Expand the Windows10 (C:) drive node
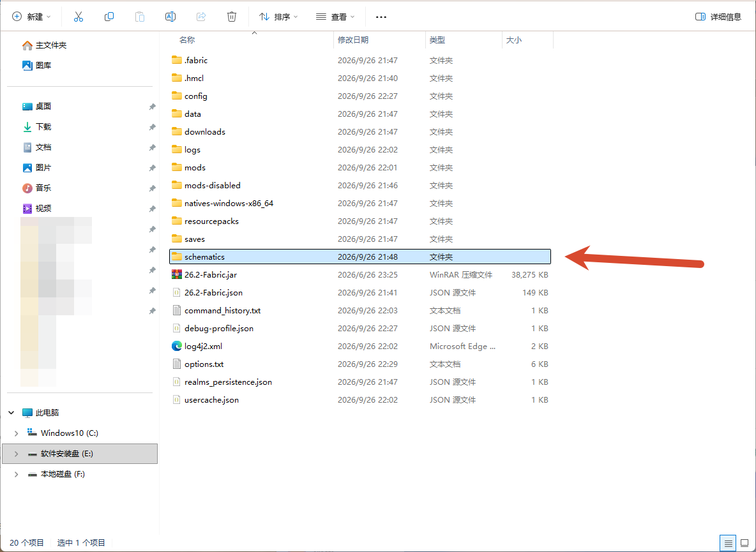756x552 pixels. tap(17, 433)
